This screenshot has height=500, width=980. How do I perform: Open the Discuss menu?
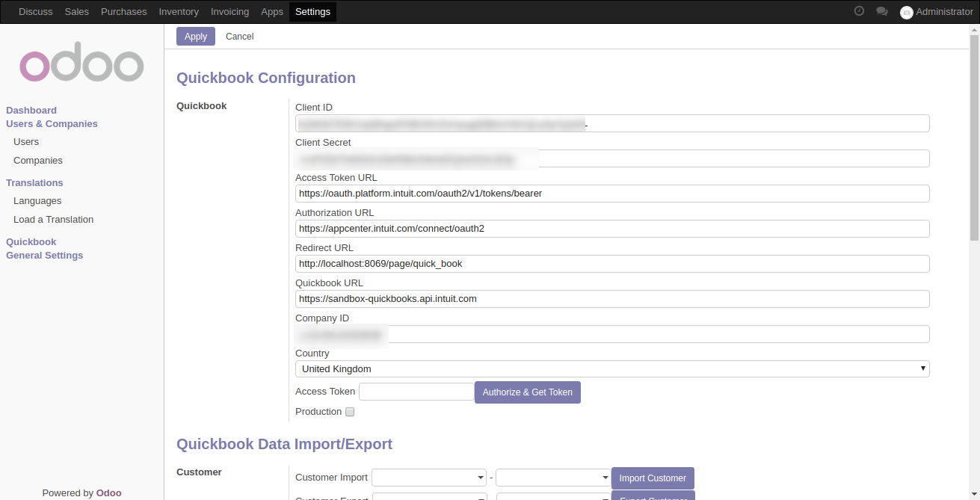[x=36, y=11]
